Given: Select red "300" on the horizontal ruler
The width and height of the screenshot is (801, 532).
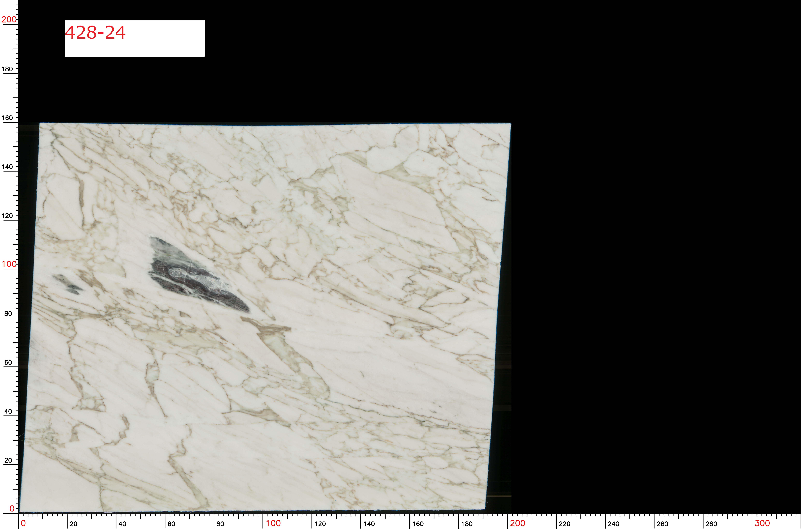Looking at the screenshot, I should coord(762,523).
